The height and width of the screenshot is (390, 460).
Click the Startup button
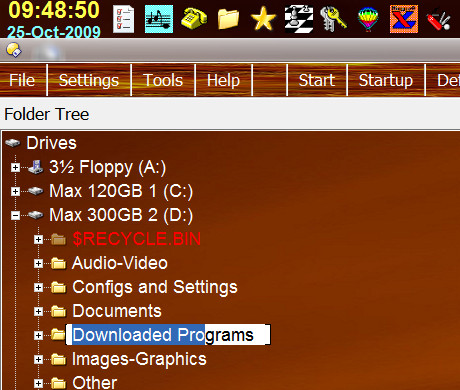(386, 80)
